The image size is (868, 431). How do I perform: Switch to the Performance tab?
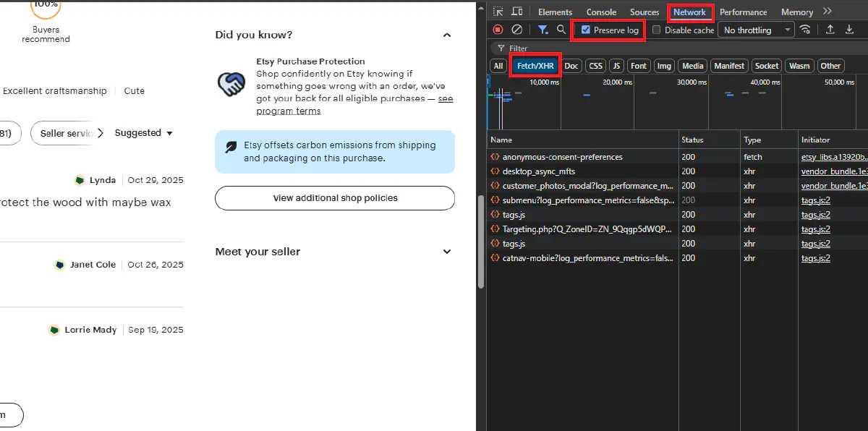pyautogui.click(x=743, y=12)
